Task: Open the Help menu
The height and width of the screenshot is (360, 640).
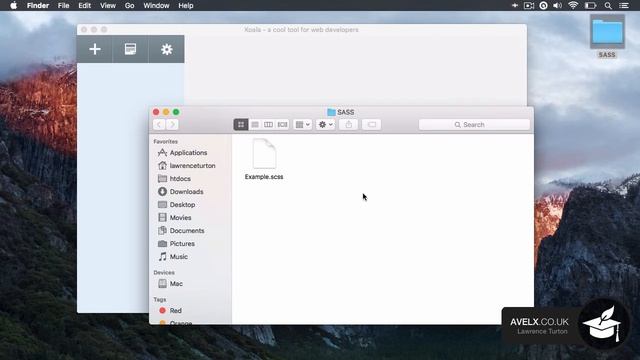Action: pyautogui.click(x=186, y=6)
